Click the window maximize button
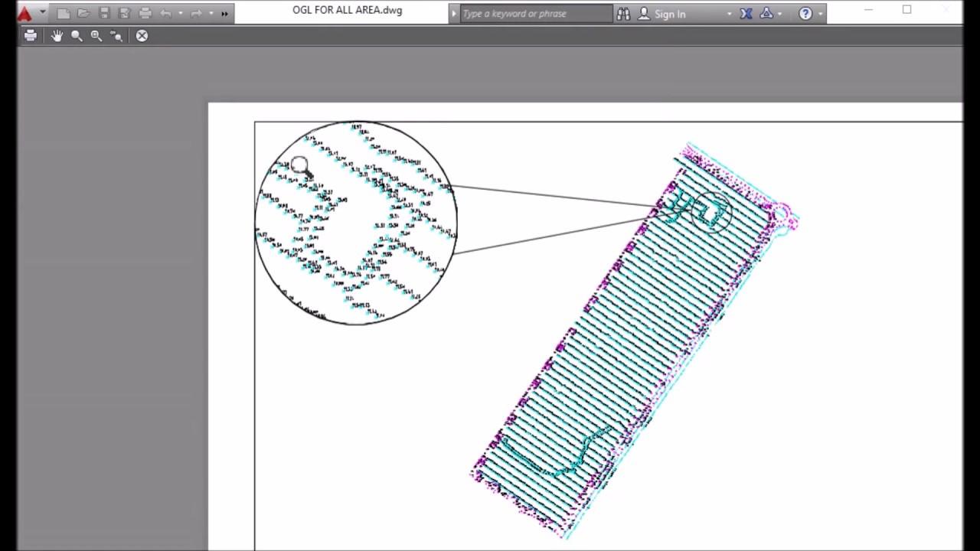980x551 pixels. tap(906, 10)
